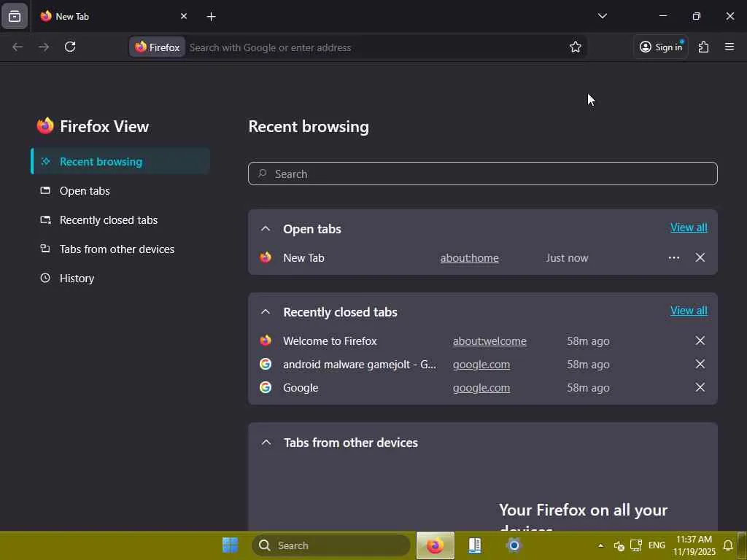Click the Firefox icon of Welcome to Firefox row
Viewport: 747px width, 560px height.
[x=266, y=341]
